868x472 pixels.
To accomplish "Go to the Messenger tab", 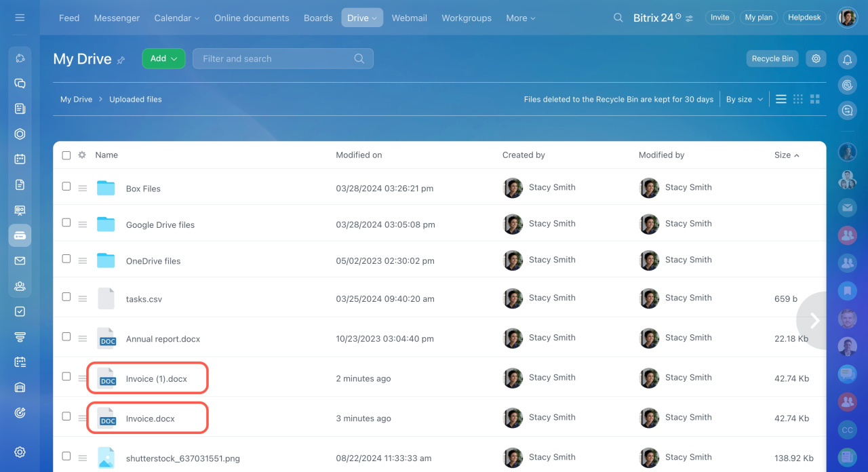I will pyautogui.click(x=117, y=18).
